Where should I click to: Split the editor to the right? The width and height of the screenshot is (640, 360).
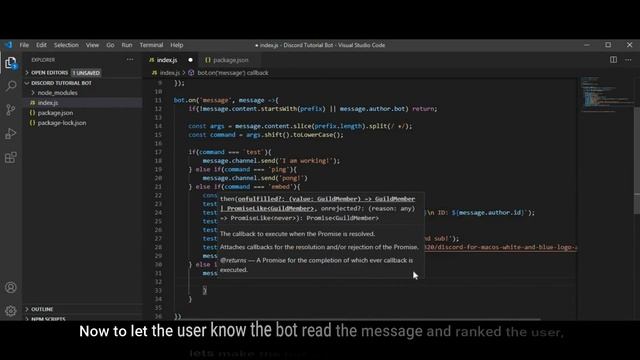tap(613, 60)
